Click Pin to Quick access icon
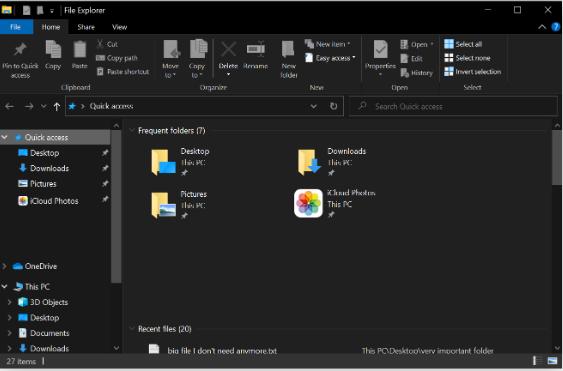Viewport: 563px width, 371px height. (20, 50)
